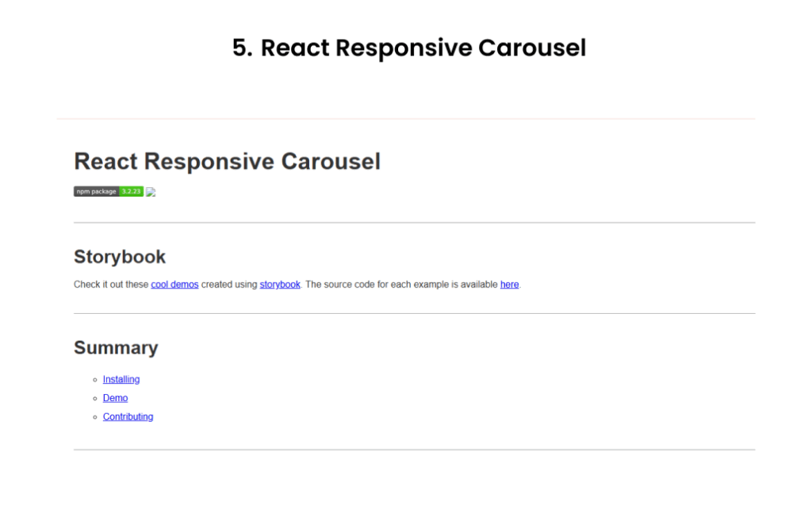Click the bullet marker before Demo
The height and width of the screenshot is (505, 812).
click(95, 398)
